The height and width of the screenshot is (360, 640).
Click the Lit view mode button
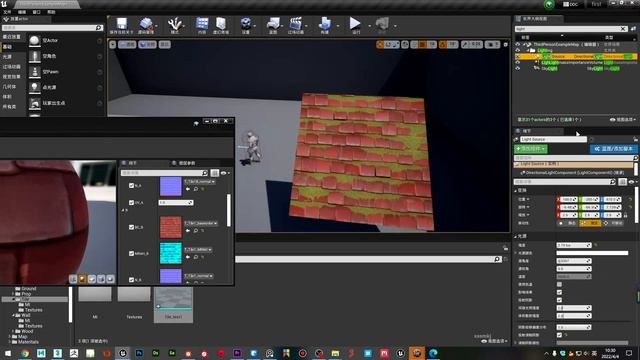[147, 44]
